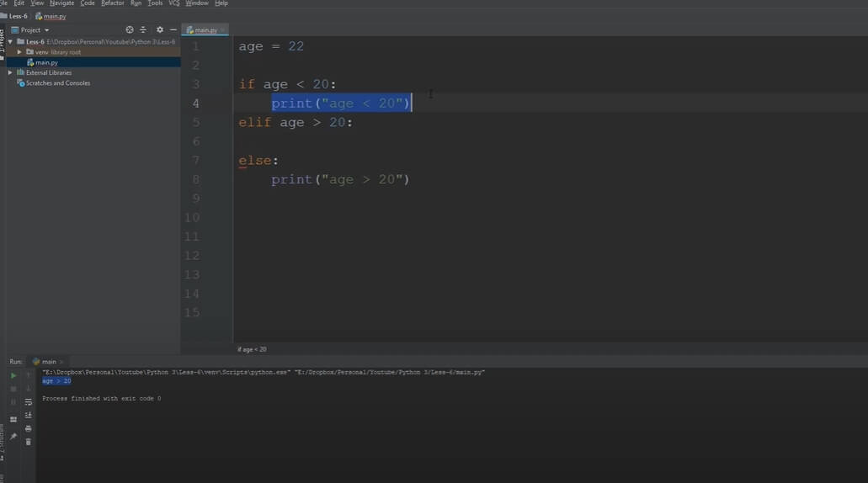Image resolution: width=868 pixels, height=483 pixels.
Task: Open the View menu
Action: [37, 3]
